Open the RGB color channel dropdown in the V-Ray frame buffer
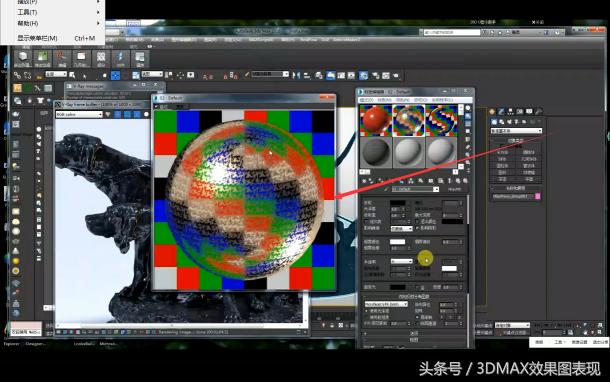610x382 pixels. [79, 114]
